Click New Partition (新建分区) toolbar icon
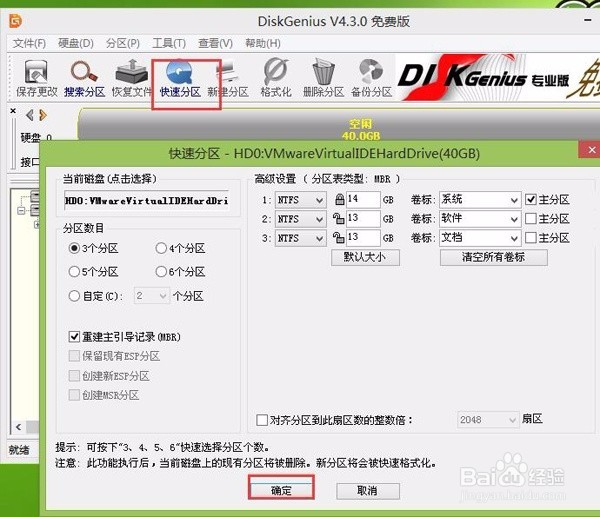600x517 pixels. pos(228,78)
